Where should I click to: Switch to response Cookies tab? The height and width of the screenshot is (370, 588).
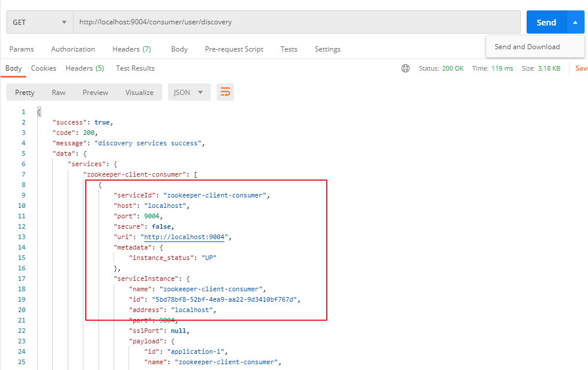[x=43, y=68]
